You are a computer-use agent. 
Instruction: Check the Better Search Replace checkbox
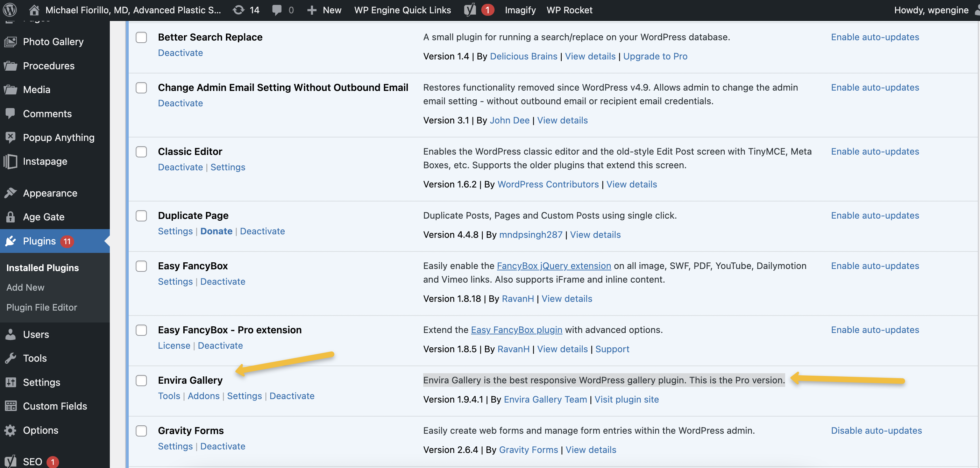(141, 37)
